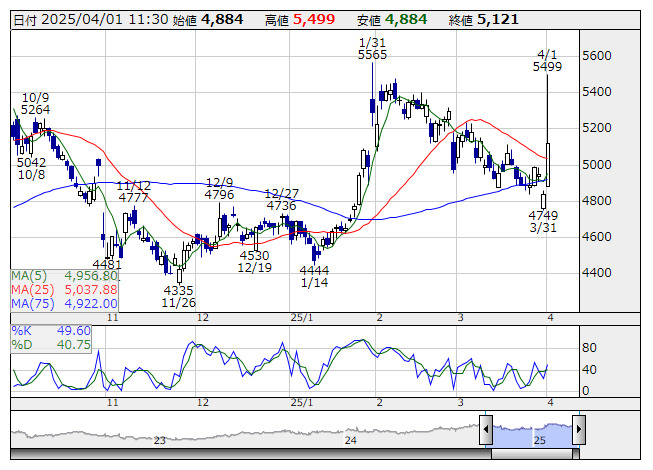Click the MA(75) 4,922.00 legend entry

click(65, 304)
